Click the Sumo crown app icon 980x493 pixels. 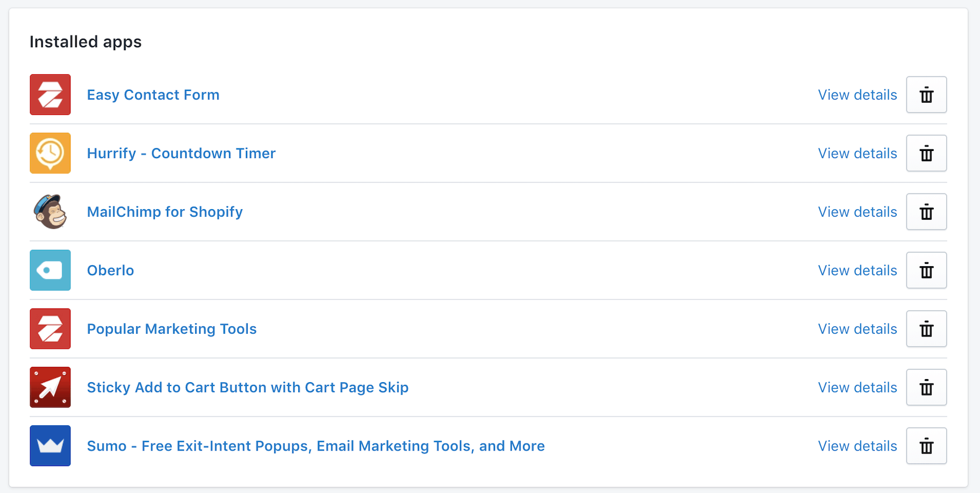coord(50,446)
